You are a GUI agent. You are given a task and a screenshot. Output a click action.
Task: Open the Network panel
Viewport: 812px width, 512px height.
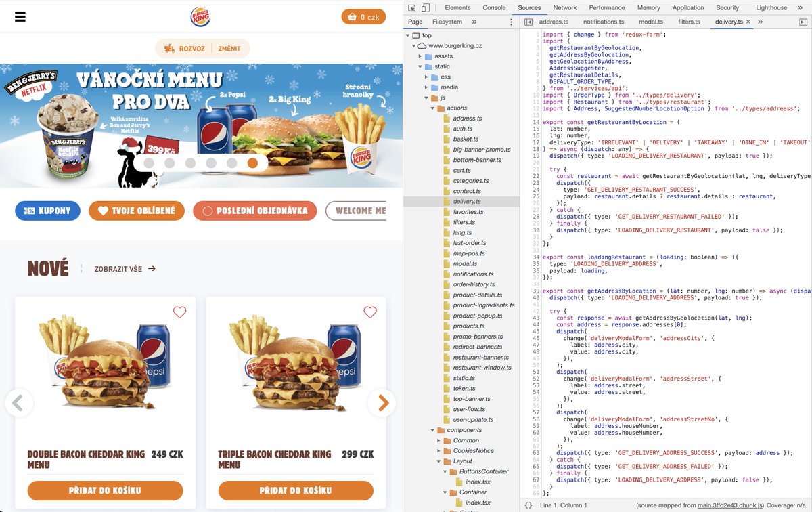(x=565, y=7)
